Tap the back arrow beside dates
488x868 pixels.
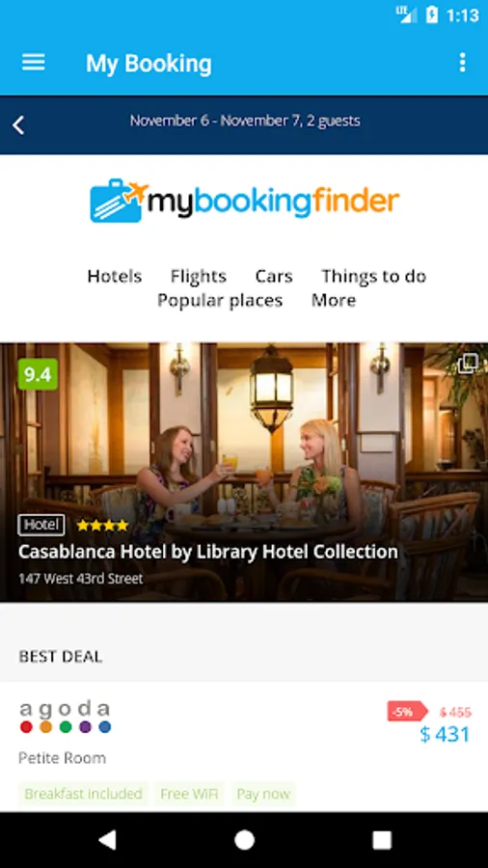18,125
